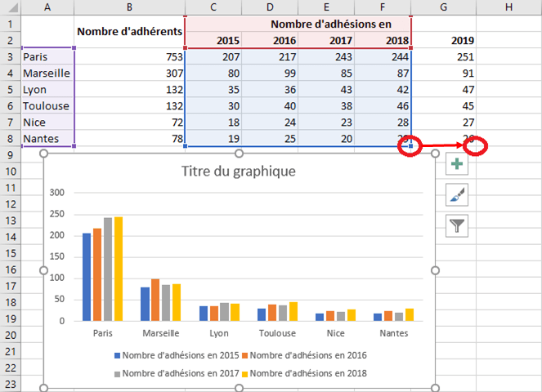542x392 pixels.
Task: Click the 'Nantes' axis label in chart
Action: 394,333
